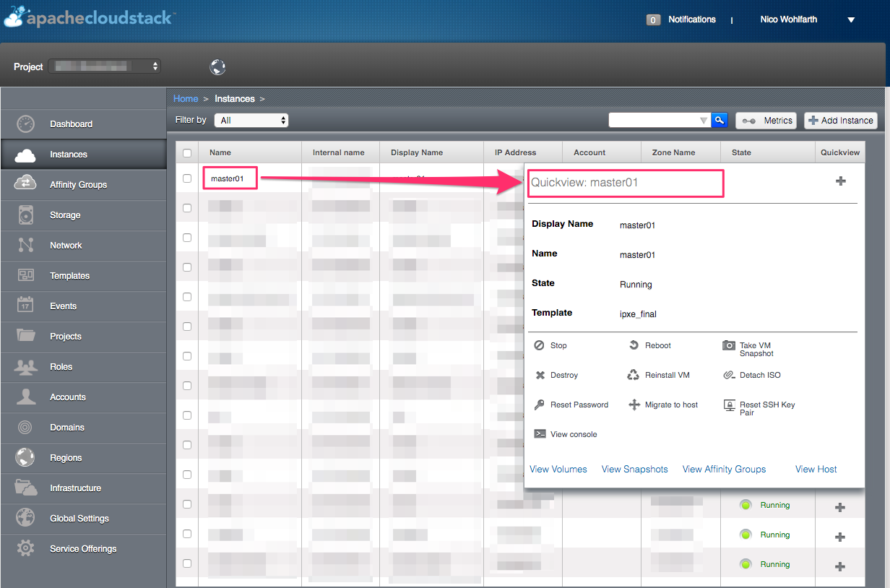Expand the Nico Wohlfarth user menu arrow
This screenshot has height=588, width=890.
[851, 20]
